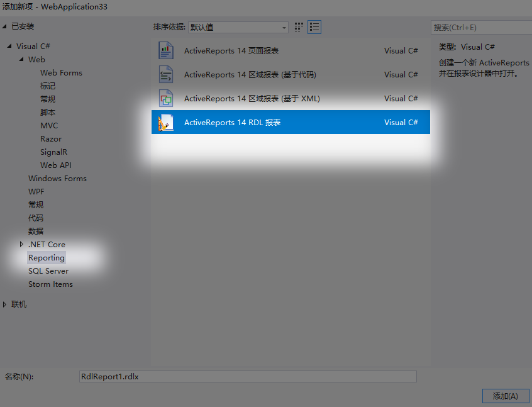Choose ActiveReports 14 区域报表 (基于 XML) row text
This screenshot has width=532, height=407.
pos(252,99)
